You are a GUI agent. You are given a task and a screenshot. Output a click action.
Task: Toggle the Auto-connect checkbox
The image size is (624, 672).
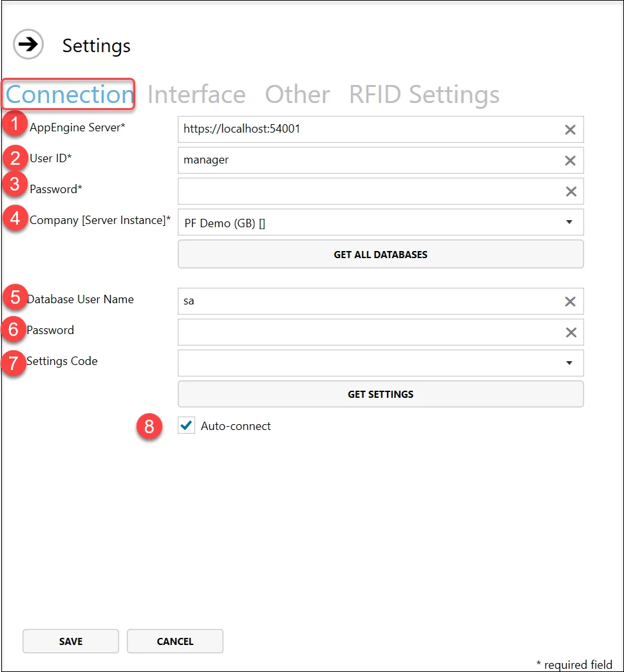coord(187,425)
